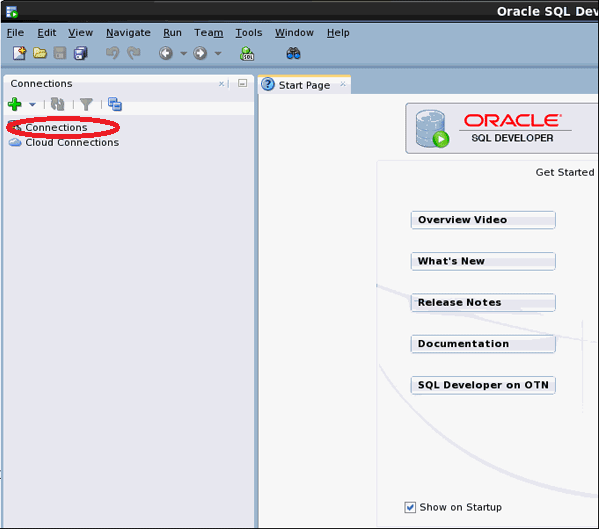Click the green plus New Connection icon
Image resolution: width=599 pixels, height=529 pixels.
point(15,104)
